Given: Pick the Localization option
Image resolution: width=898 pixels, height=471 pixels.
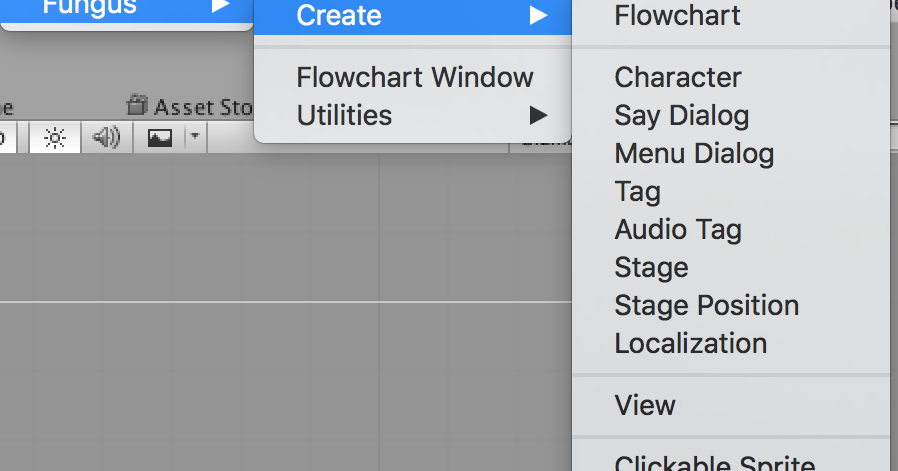Looking at the screenshot, I should click(x=690, y=343).
